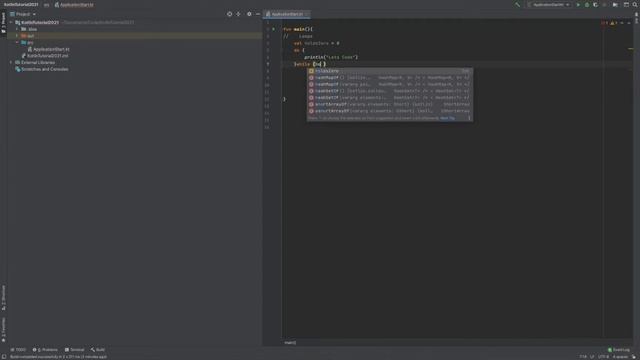Click the UTF-8 encoding status entry
This screenshot has width=640, height=360.
click(x=603, y=357)
